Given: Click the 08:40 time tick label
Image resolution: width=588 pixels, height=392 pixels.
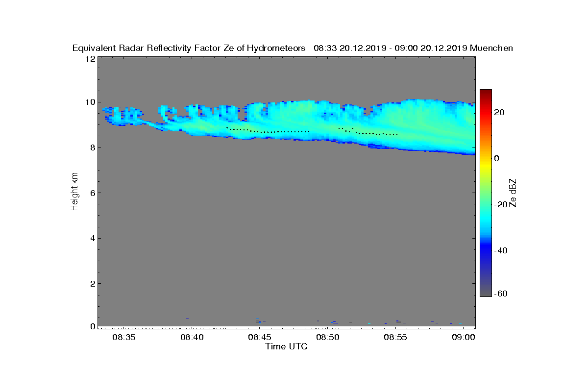Looking at the screenshot, I should (192, 337).
